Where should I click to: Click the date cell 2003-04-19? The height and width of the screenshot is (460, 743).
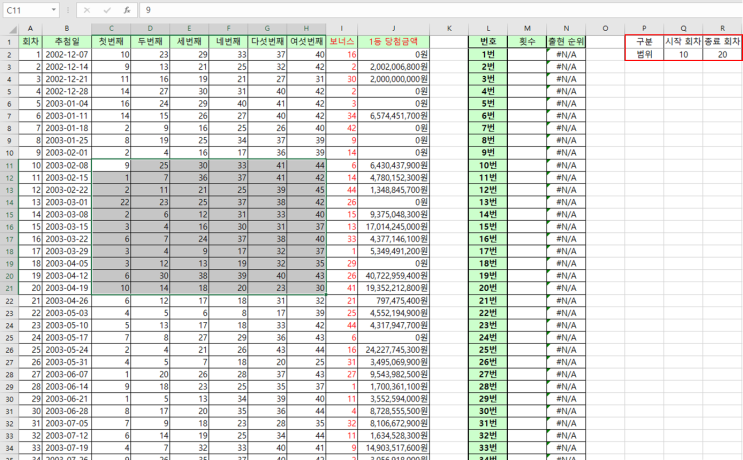pos(67,288)
